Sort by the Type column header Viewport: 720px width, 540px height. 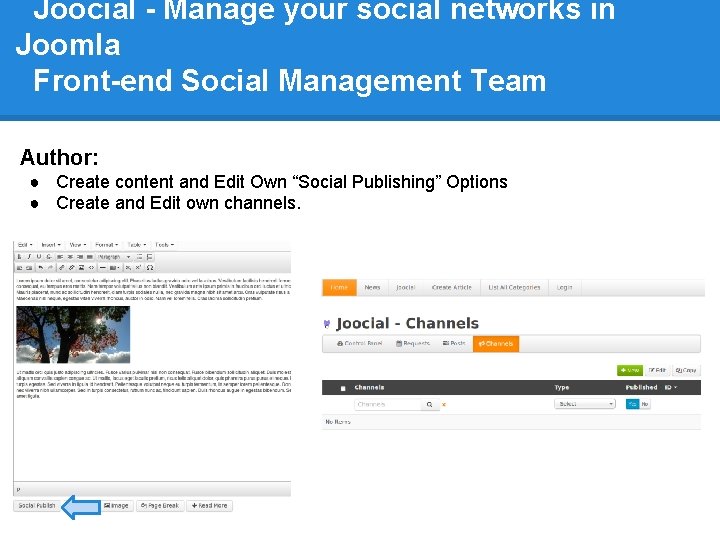[561, 388]
